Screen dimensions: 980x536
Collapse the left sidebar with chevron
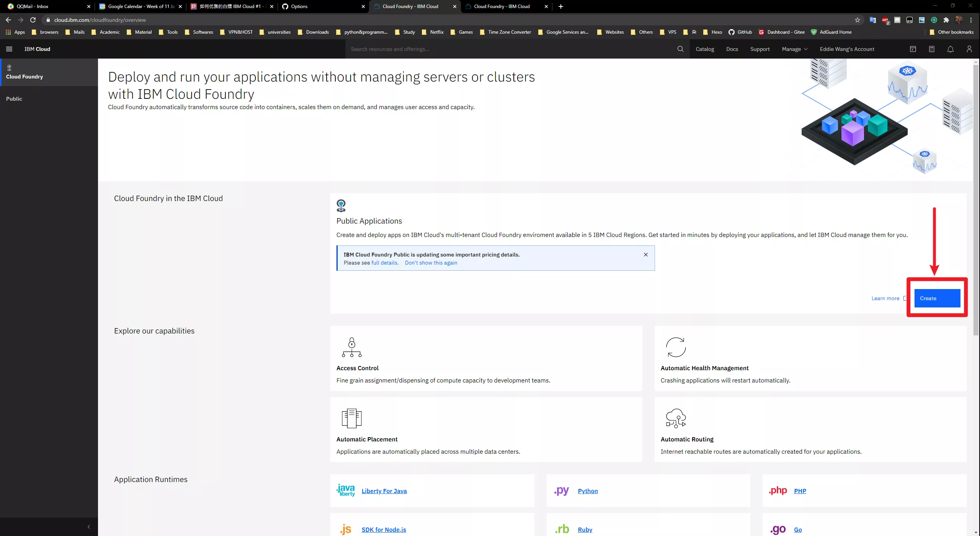click(89, 527)
